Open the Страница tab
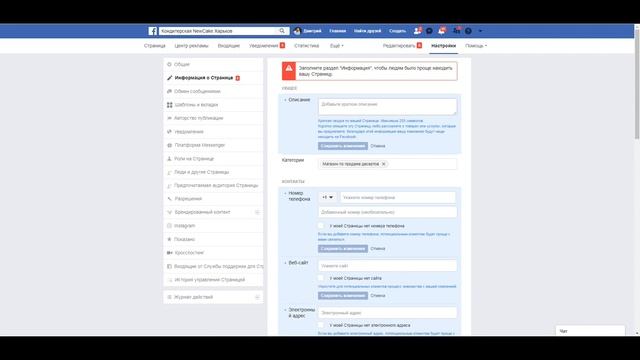The image size is (640, 360). click(155, 46)
